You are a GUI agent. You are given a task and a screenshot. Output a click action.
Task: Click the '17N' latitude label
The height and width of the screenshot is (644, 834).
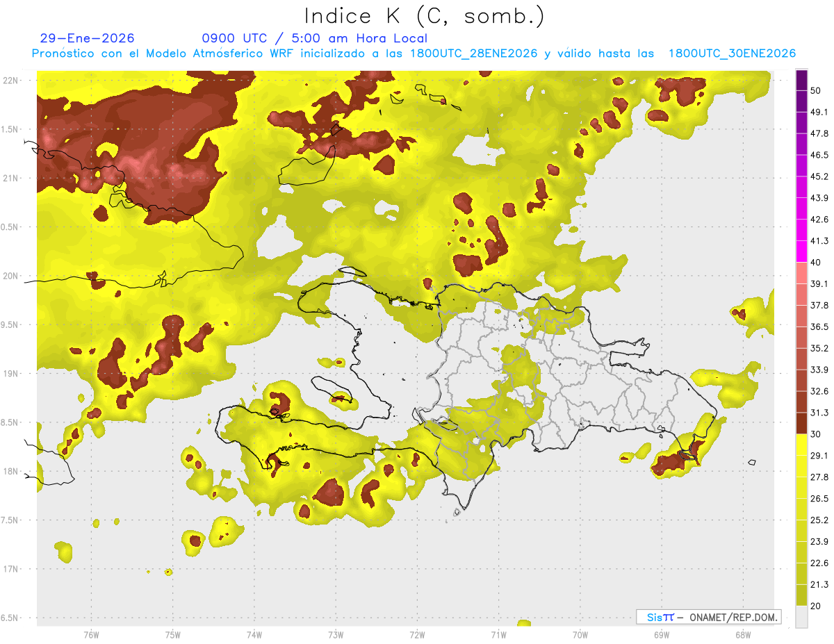click(x=10, y=569)
